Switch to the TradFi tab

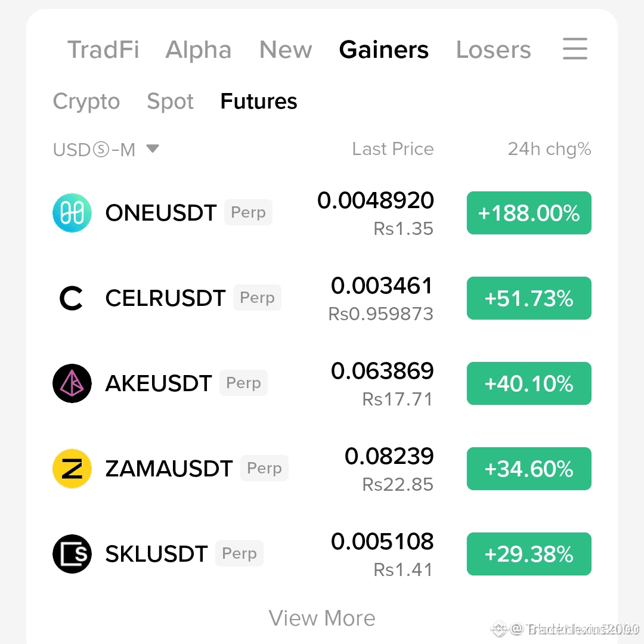pos(103,49)
